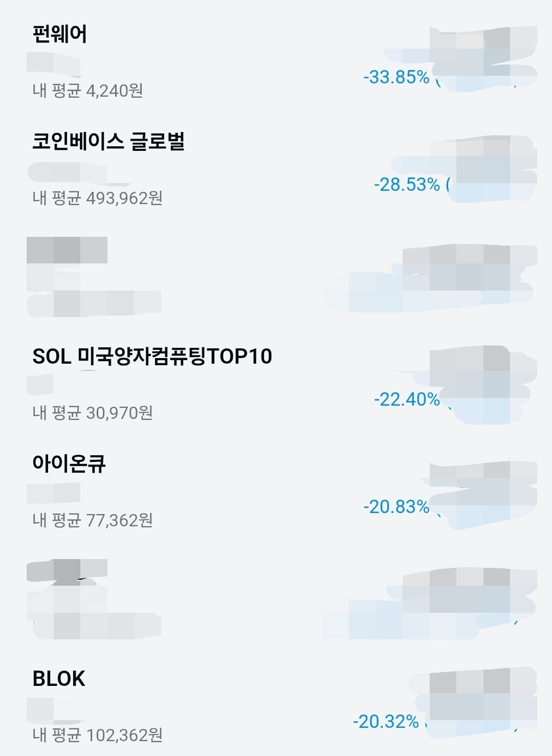The width and height of the screenshot is (552, 756).
Task: Tap the -33.85% return figure
Action: point(396,77)
